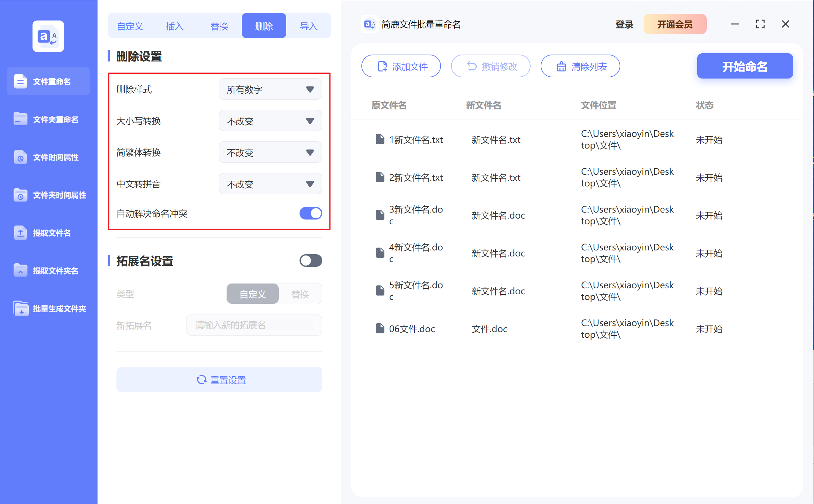The width and height of the screenshot is (814, 504).
Task: Click the 开始命名 button
Action: click(x=745, y=66)
